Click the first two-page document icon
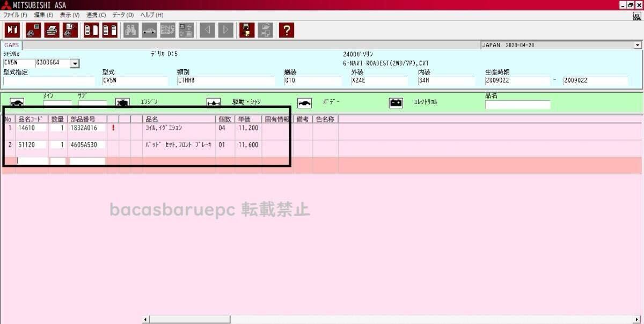644x324 pixels. [x=92, y=30]
